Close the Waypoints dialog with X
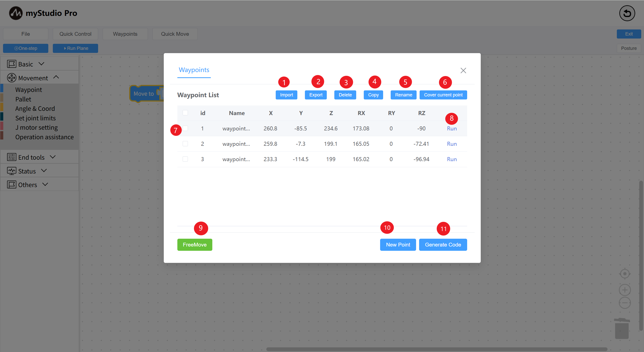 (463, 71)
